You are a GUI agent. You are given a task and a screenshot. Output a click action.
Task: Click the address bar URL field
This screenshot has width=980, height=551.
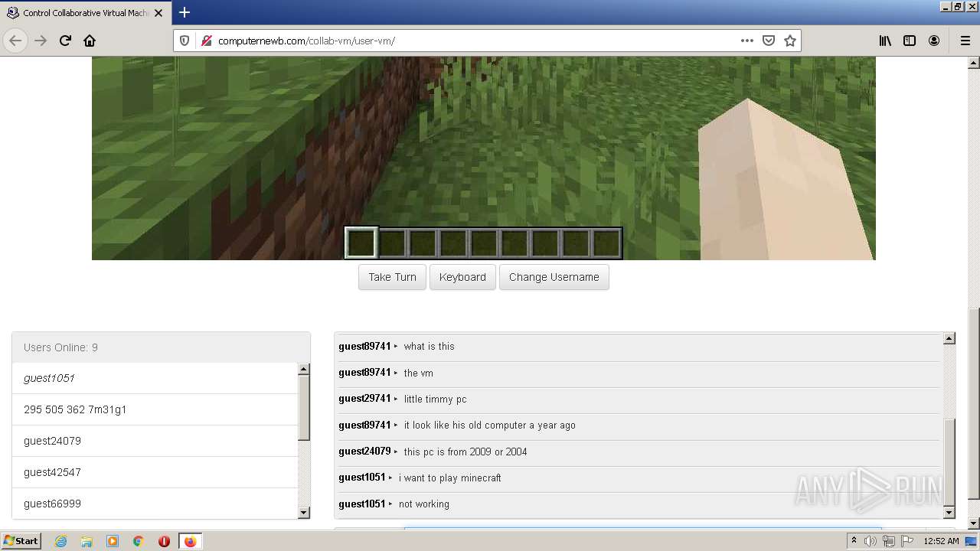pos(475,41)
